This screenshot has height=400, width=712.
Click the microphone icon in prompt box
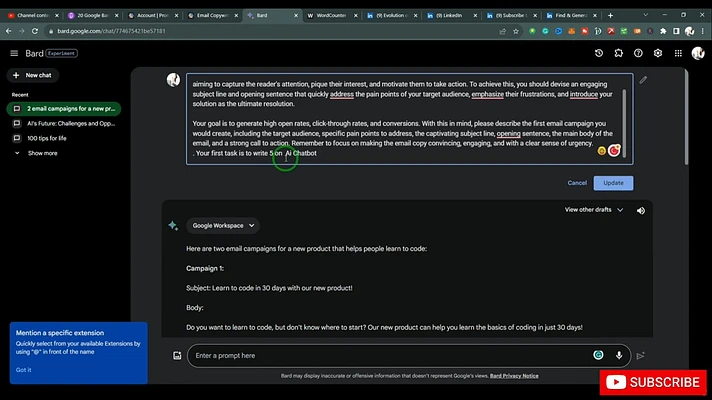point(619,356)
